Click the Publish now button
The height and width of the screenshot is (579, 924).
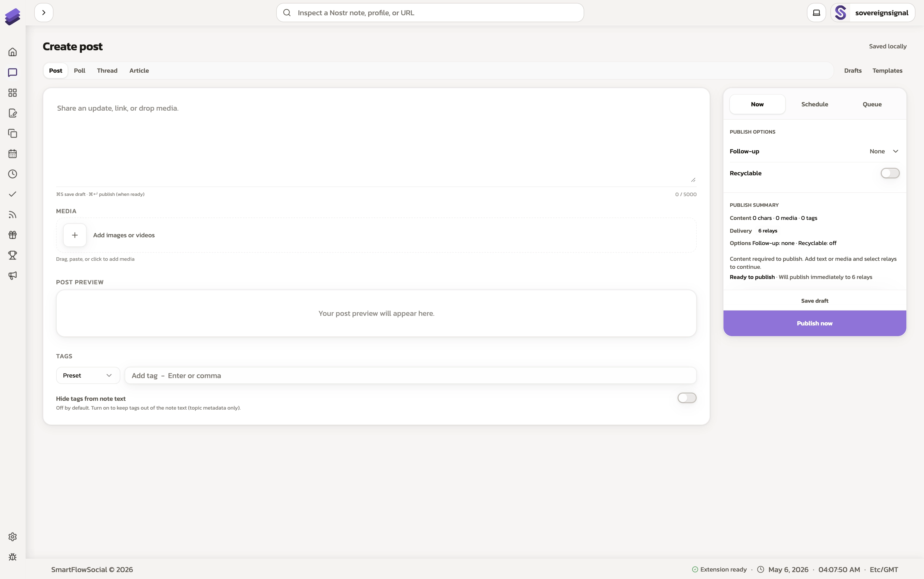(815, 323)
